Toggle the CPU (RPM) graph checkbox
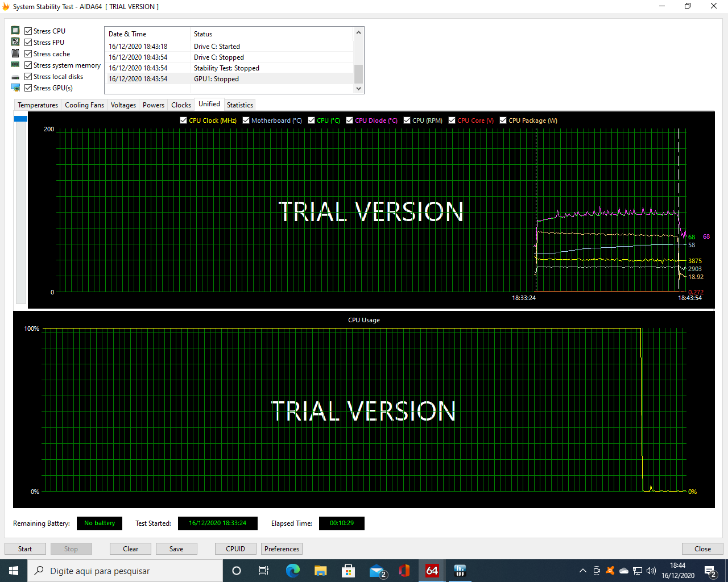The width and height of the screenshot is (728, 582). click(x=407, y=120)
